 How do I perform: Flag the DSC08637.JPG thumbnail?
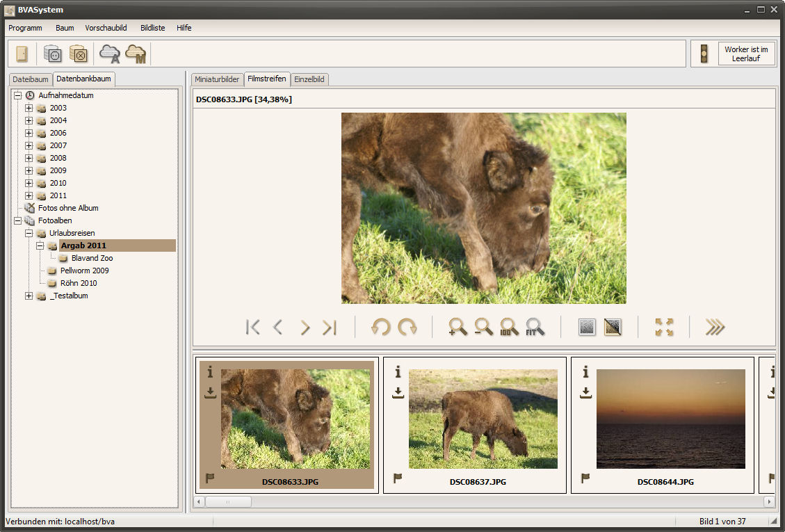(398, 478)
